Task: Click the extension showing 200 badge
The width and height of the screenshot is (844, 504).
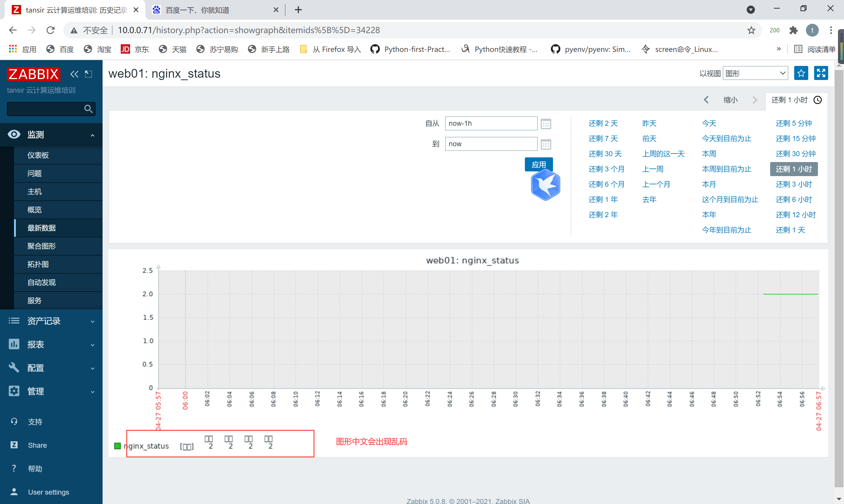Action: 774,30
